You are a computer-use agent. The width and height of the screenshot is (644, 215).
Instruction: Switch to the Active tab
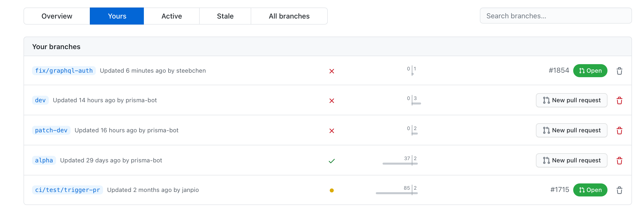[172, 16]
